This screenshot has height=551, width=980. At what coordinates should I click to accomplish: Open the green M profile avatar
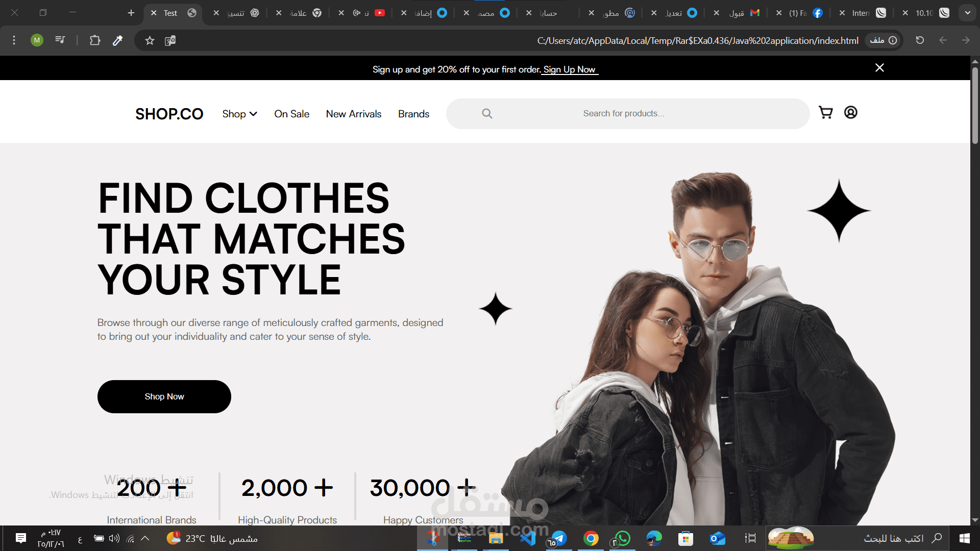(x=37, y=40)
